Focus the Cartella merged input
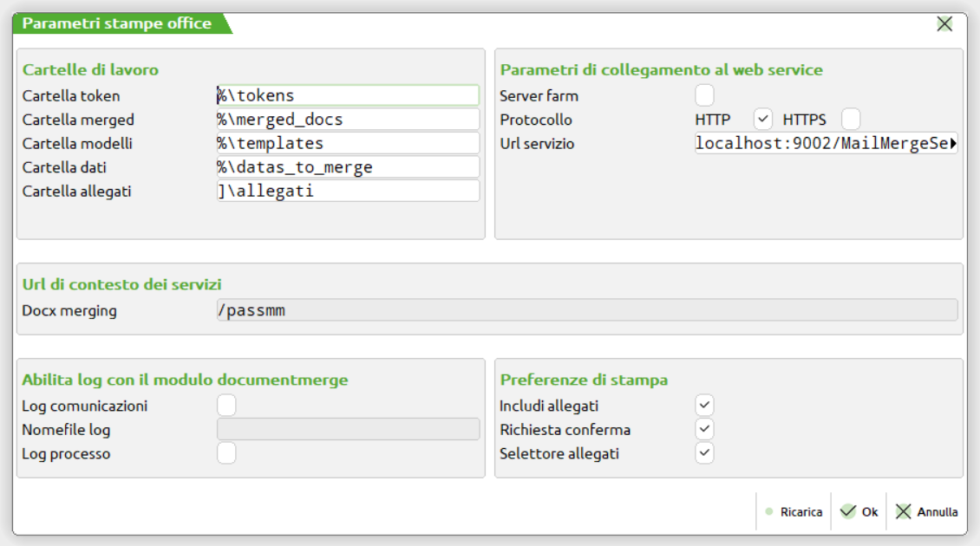This screenshot has height=546, width=980. [347, 120]
